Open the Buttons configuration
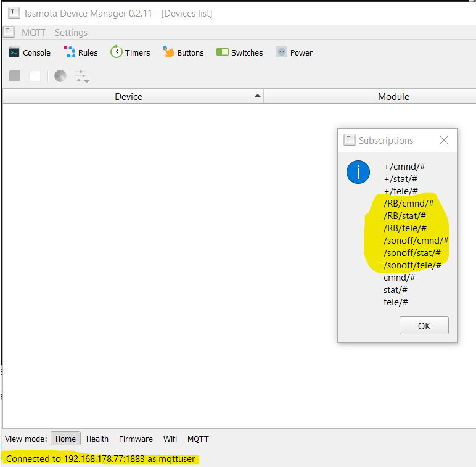 183,52
